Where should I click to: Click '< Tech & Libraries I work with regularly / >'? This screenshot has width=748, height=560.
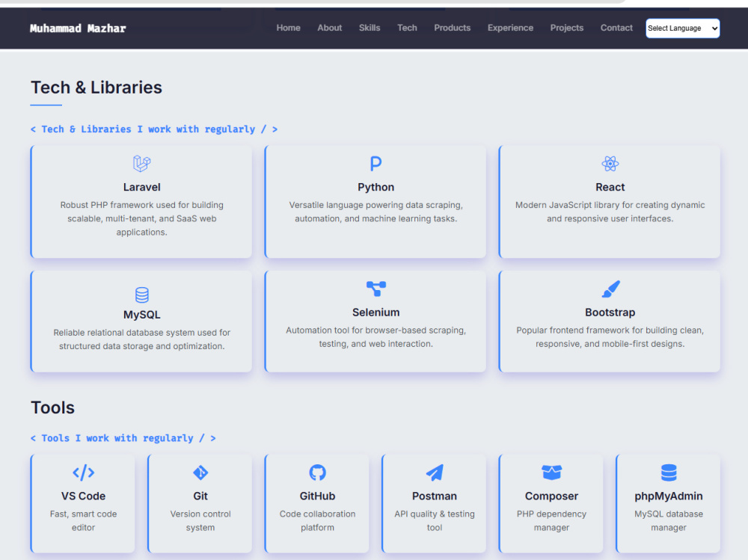tap(154, 129)
